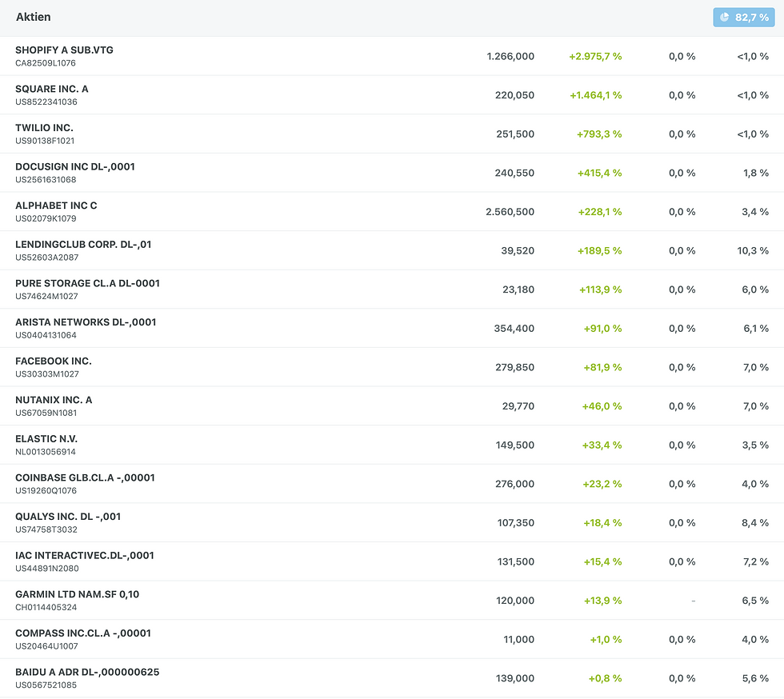Click ISIN US02079K1079
This screenshot has width=784, height=699.
[46, 218]
